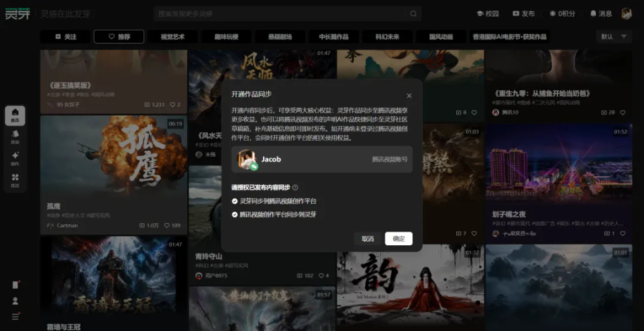The height and width of the screenshot is (331, 644).
Task: Uncheck 灵芽同步到腾讯视频创作平台 checkbox
Action: [x=235, y=202]
